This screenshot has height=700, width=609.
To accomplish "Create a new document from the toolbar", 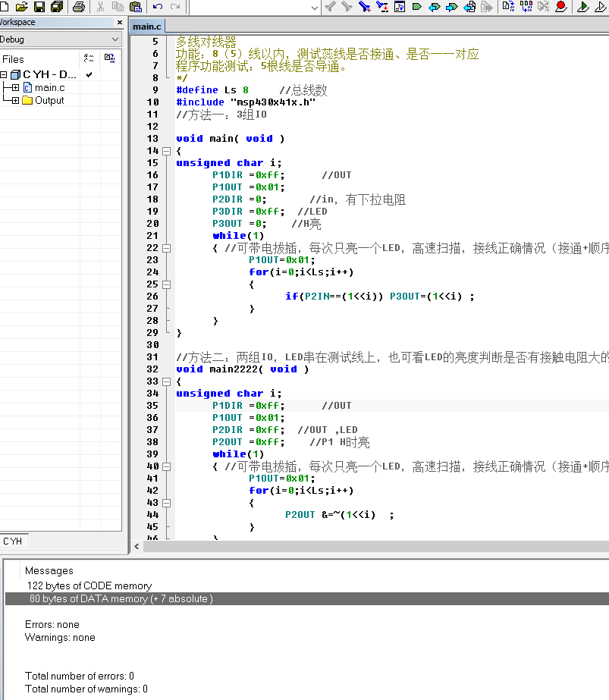I will [4, 6].
